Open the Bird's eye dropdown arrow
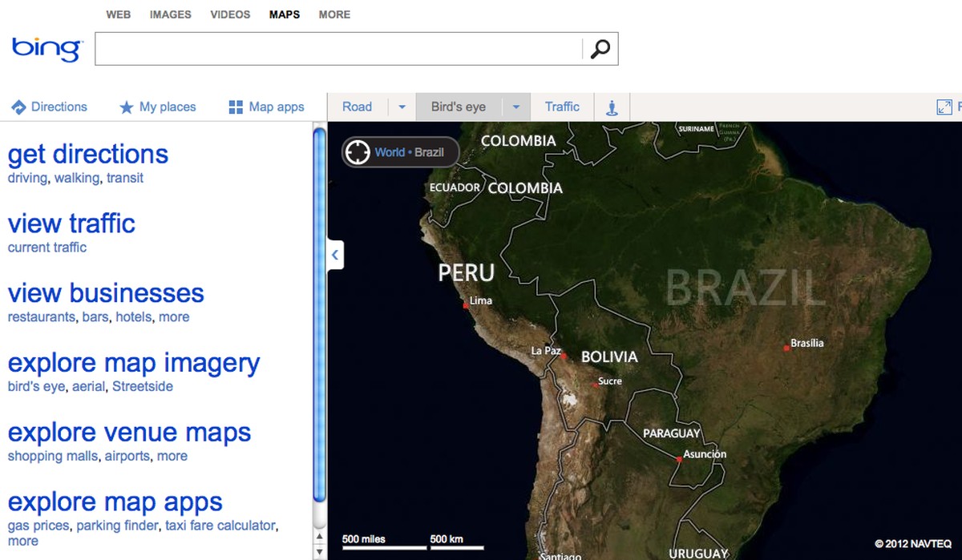 pos(516,107)
